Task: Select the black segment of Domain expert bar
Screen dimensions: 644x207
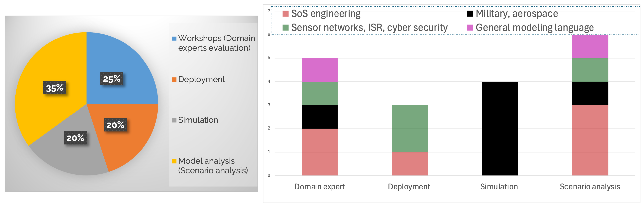Action: (x=319, y=117)
